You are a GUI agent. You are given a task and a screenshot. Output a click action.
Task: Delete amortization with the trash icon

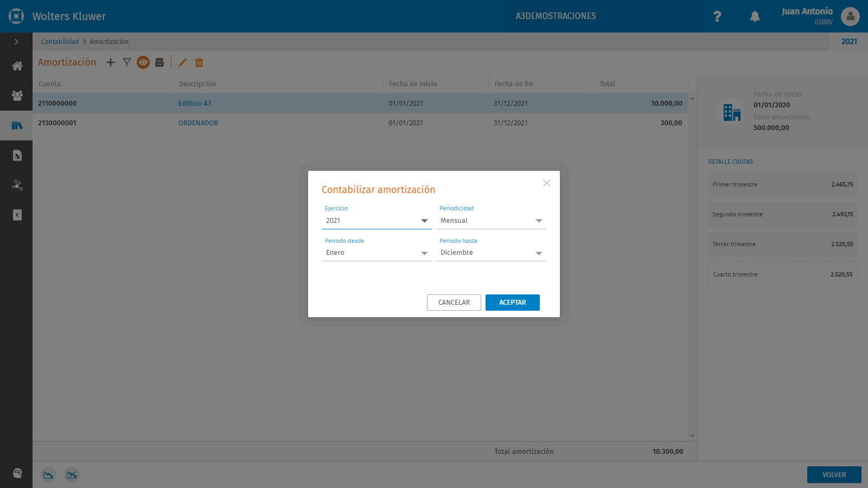199,62
